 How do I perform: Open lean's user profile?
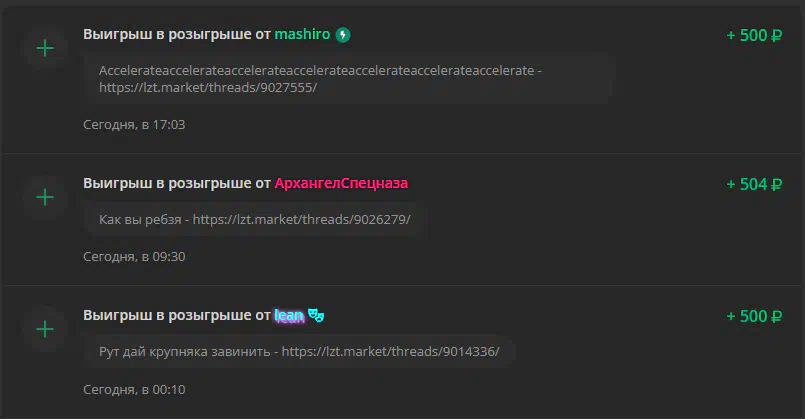pyautogui.click(x=289, y=315)
